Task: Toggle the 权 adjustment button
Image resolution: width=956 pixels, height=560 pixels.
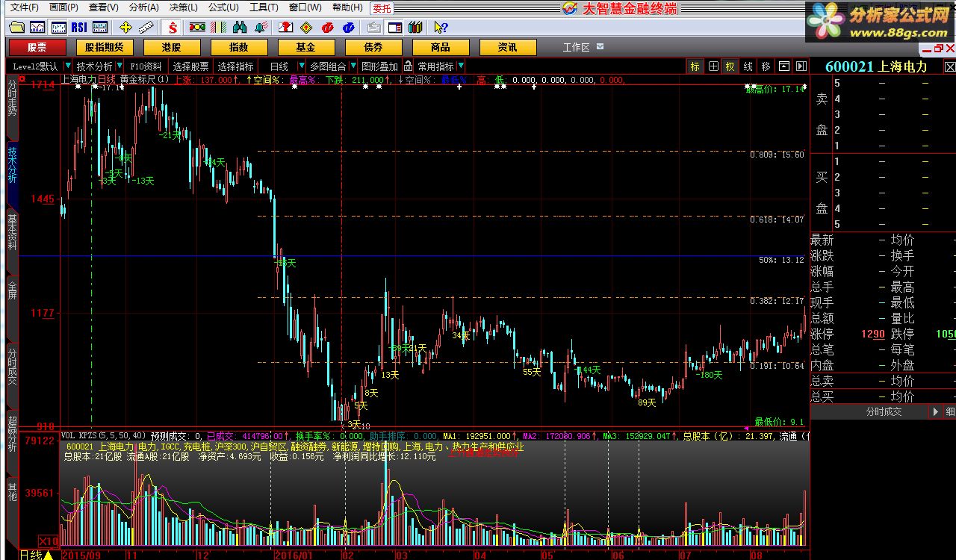Action: coord(730,66)
